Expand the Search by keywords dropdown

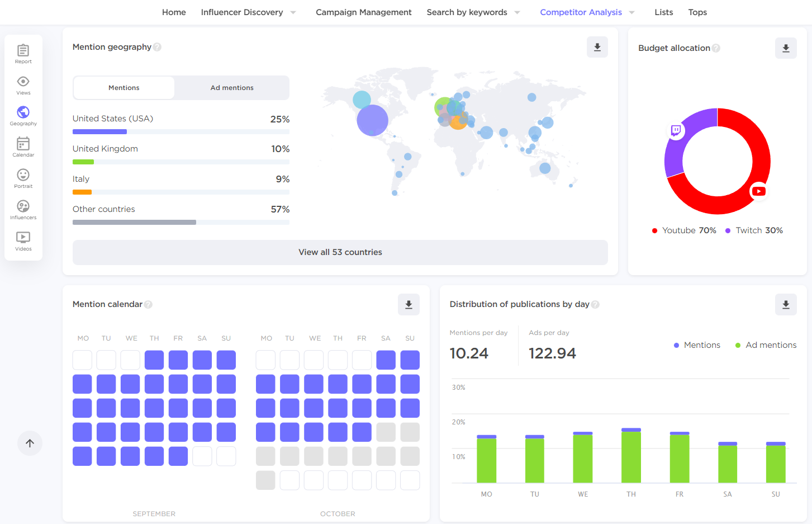pyautogui.click(x=517, y=12)
